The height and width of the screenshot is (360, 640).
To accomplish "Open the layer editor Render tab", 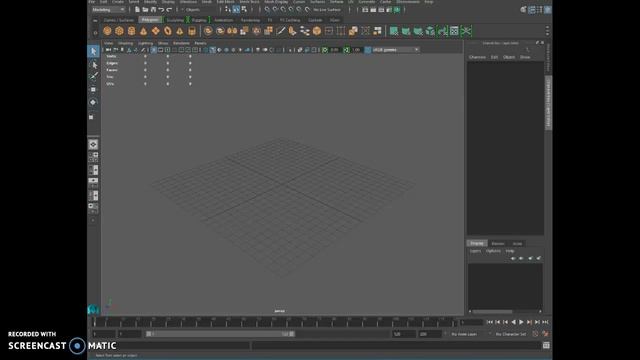I will tap(498, 244).
